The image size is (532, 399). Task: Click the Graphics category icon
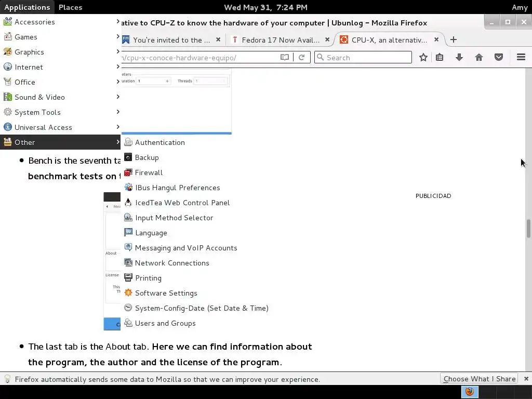click(x=8, y=51)
